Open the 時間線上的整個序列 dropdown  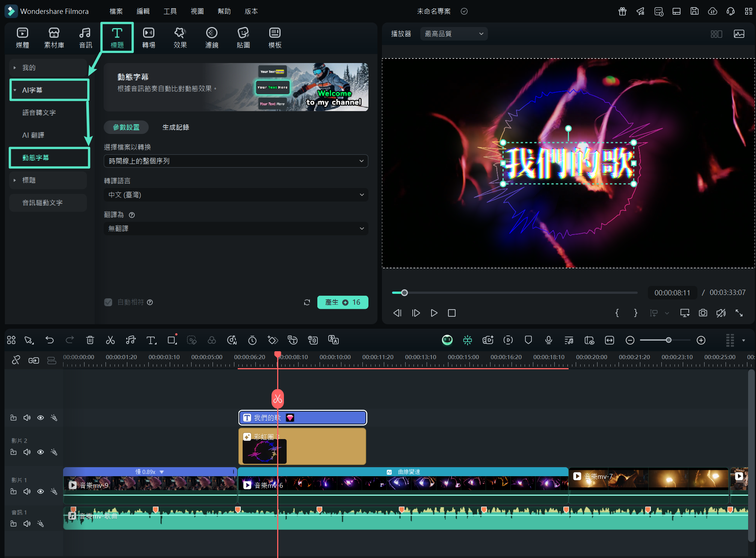pyautogui.click(x=236, y=161)
